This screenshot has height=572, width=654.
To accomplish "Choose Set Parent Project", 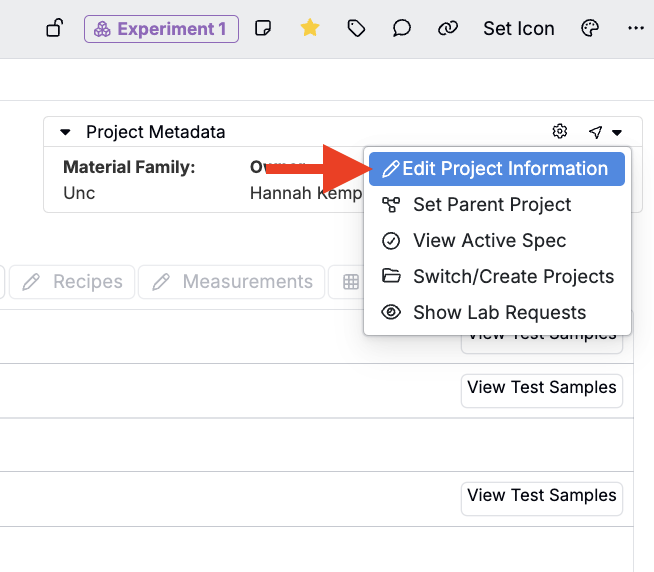I will tap(491, 205).
